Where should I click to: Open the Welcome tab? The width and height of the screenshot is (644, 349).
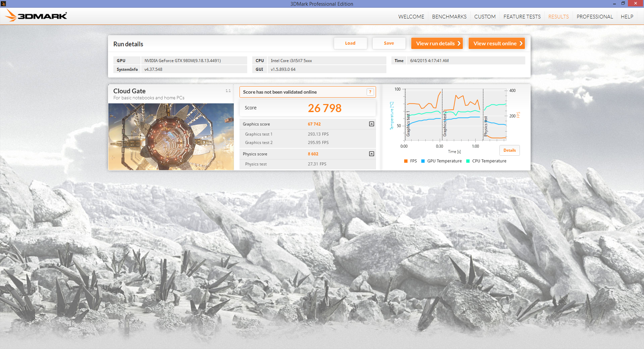click(x=411, y=16)
